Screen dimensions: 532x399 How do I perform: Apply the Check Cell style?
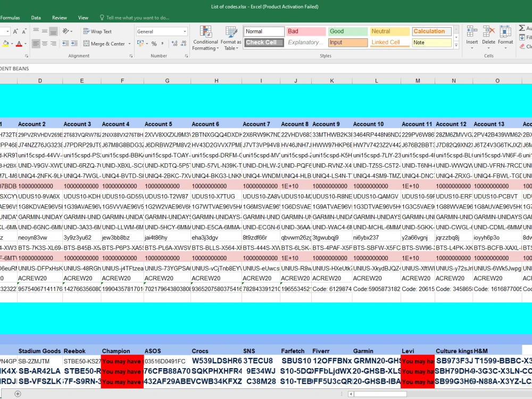(264, 43)
